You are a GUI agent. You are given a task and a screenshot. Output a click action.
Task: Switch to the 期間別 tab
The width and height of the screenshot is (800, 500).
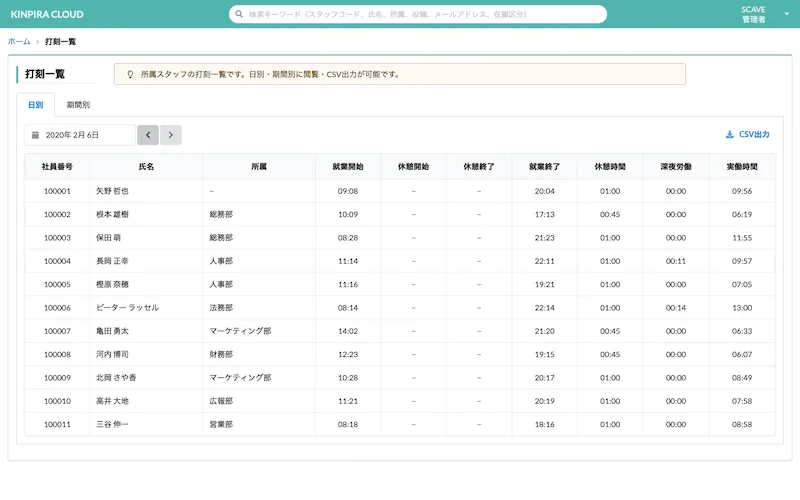[78, 104]
